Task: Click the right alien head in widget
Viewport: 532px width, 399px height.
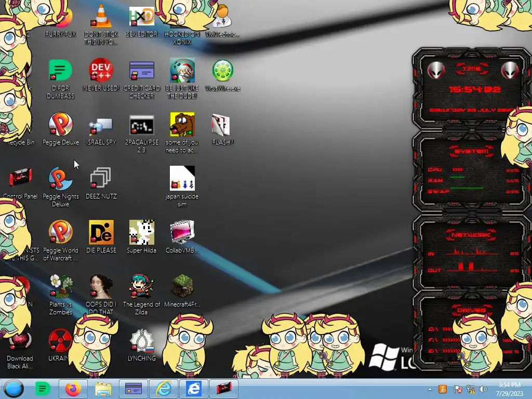Action: [x=510, y=70]
